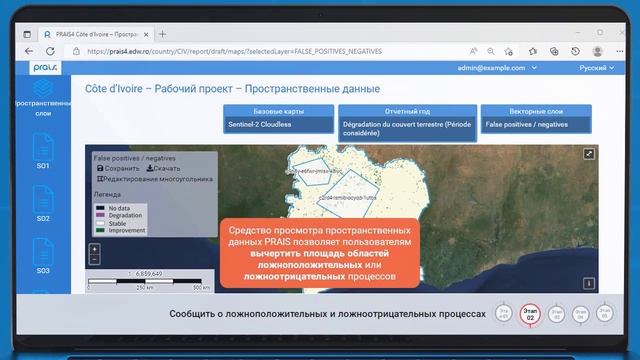Open the Русский language dropdown
This screenshot has width=640, height=360.
pyautogui.click(x=596, y=68)
